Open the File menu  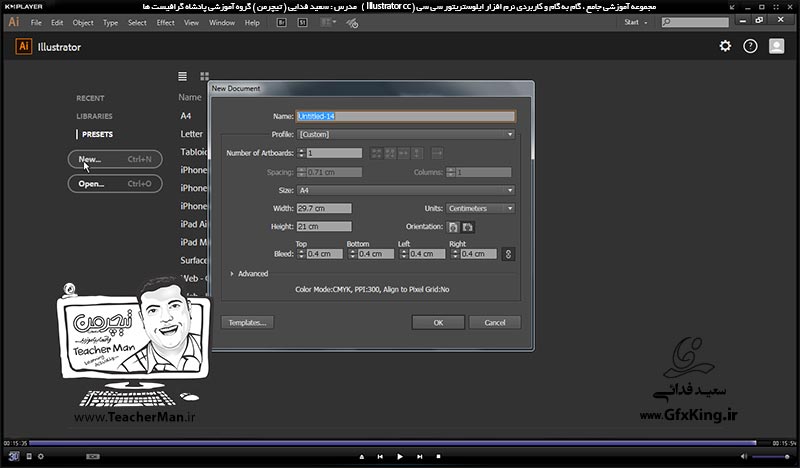[x=36, y=22]
